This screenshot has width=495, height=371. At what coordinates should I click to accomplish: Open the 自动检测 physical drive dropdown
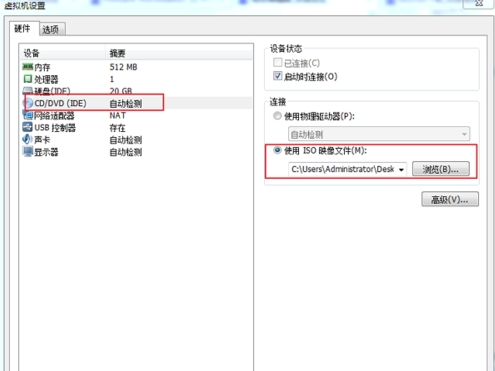pos(379,134)
